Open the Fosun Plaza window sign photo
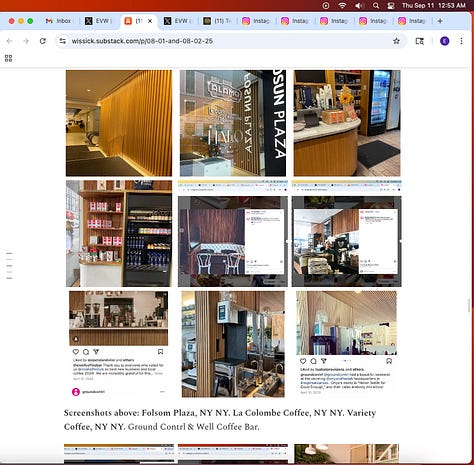 click(x=233, y=123)
